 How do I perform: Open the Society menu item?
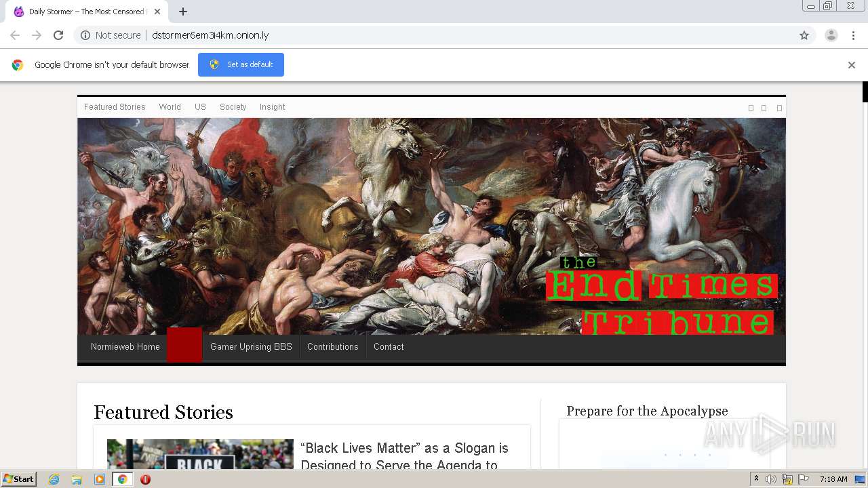233,107
